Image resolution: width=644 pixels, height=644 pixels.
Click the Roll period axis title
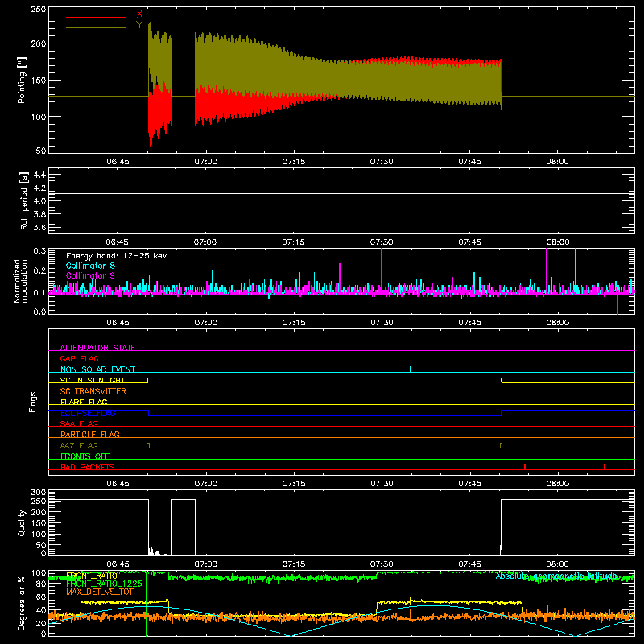(23, 200)
